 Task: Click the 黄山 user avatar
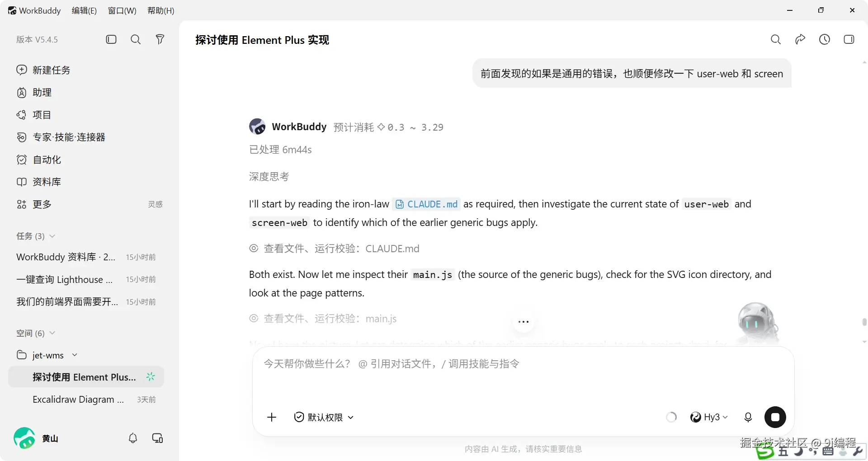click(24, 438)
